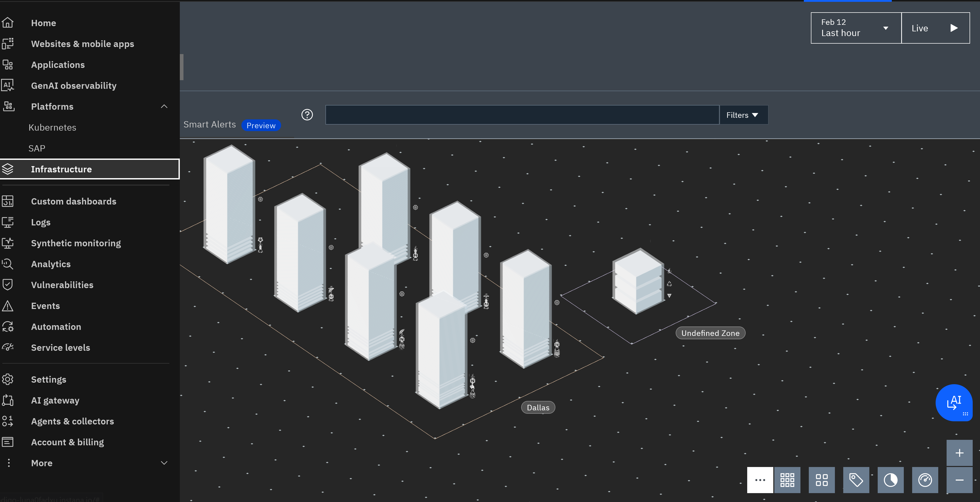This screenshot has width=980, height=502.
Task: Open the blue AI assistant chat button
Action: pos(954,403)
